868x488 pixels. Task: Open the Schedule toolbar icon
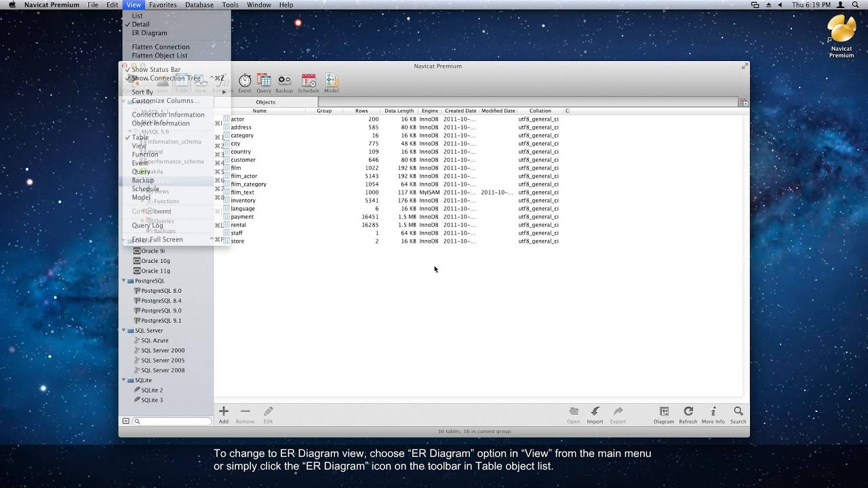309,81
